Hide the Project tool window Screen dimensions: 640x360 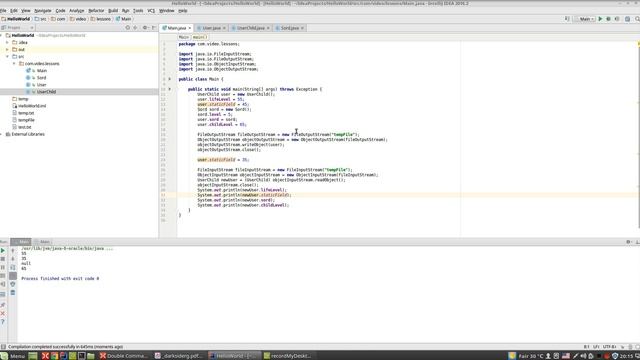click(154, 28)
